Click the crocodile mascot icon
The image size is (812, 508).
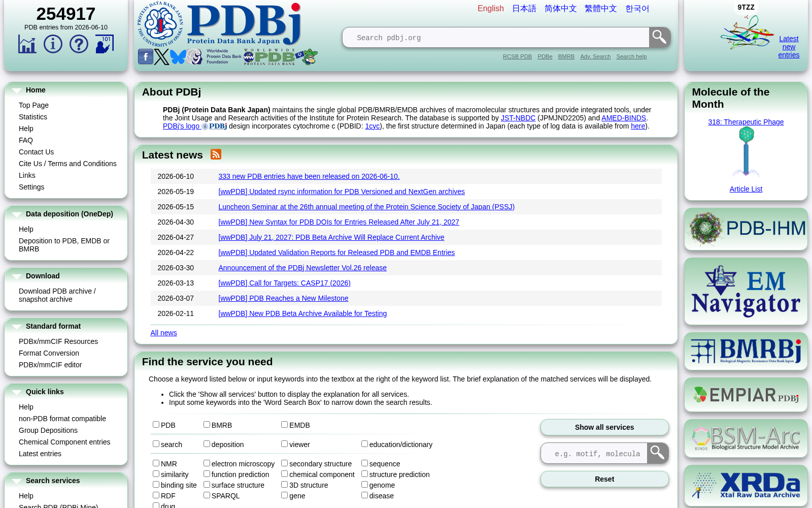pyautogui.click(x=307, y=56)
